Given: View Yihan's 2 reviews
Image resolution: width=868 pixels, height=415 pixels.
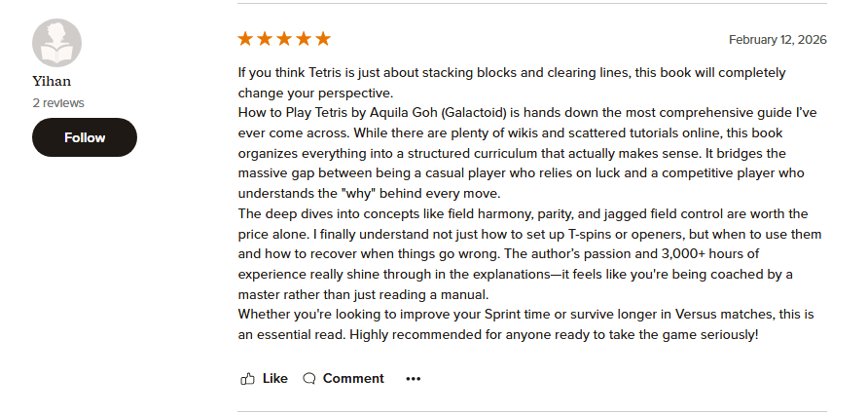Looking at the screenshot, I should [58, 102].
